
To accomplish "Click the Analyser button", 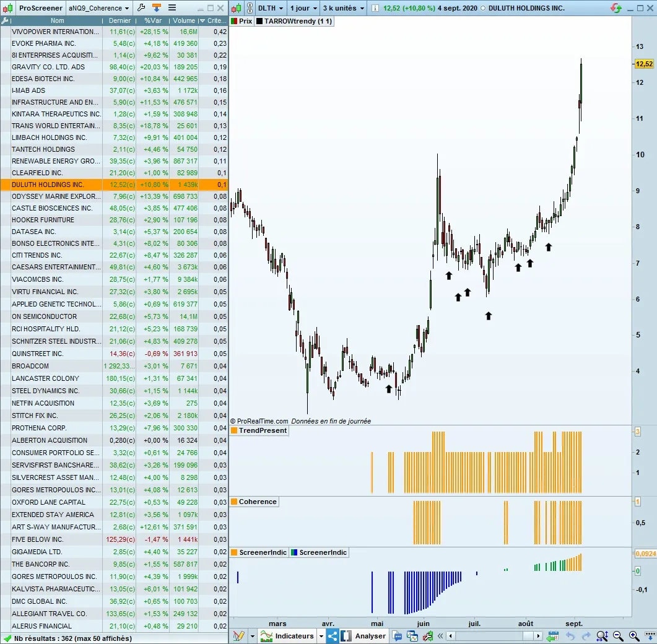I will 370,636.
